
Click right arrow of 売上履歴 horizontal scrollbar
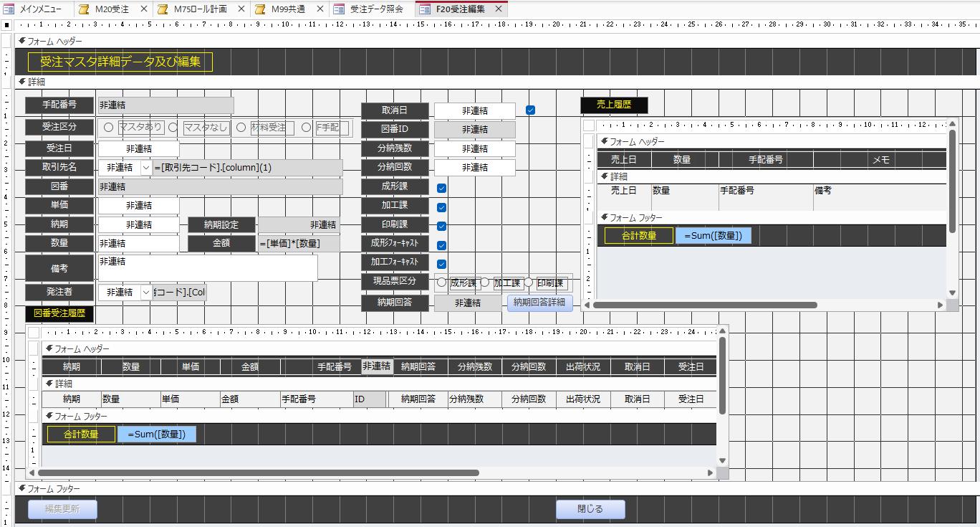(941, 305)
